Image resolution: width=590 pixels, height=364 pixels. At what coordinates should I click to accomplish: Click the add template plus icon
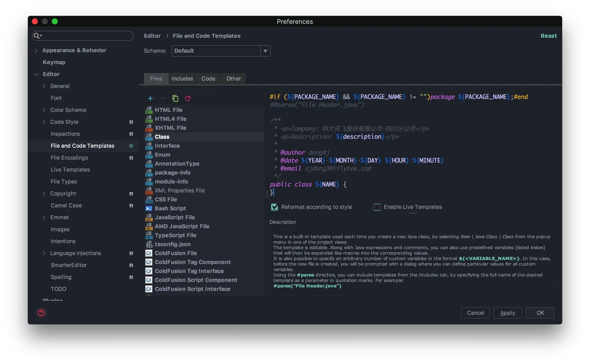pos(150,98)
